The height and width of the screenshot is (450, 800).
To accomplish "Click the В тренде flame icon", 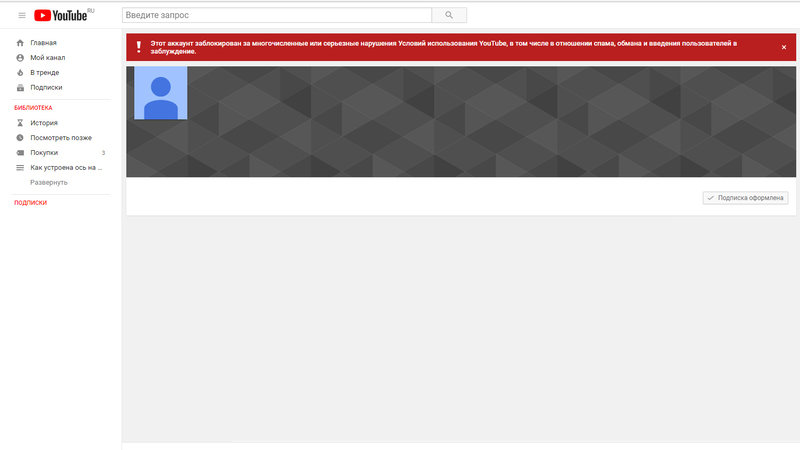I will (x=20, y=73).
